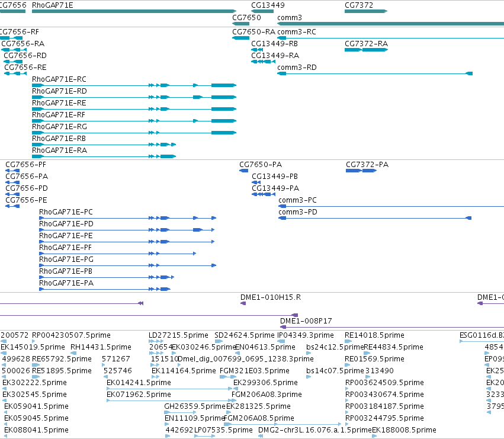Select protein RhoGAP71E-PD label

click(66, 224)
